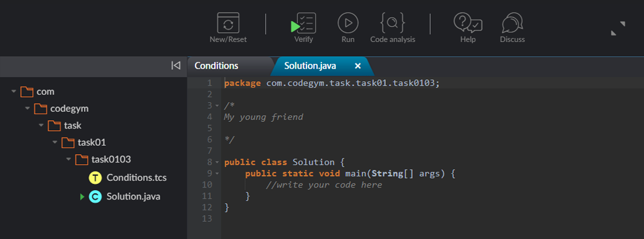The height and width of the screenshot is (239, 644).
Task: Click the Code analysis label
Action: tap(392, 39)
